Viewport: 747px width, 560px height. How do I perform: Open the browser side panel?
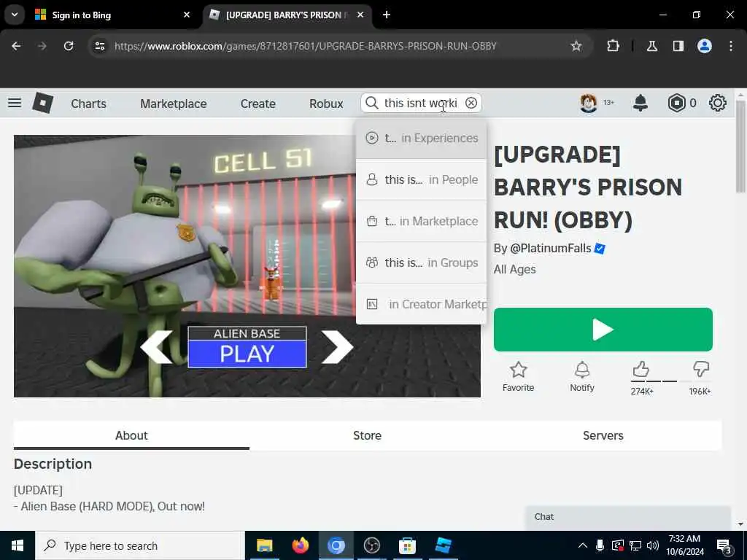[x=678, y=46]
